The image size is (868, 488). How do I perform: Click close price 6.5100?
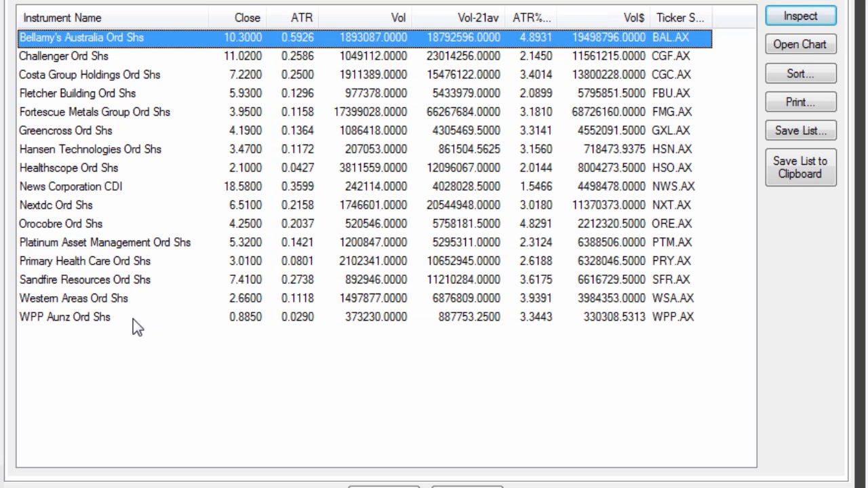pos(245,205)
